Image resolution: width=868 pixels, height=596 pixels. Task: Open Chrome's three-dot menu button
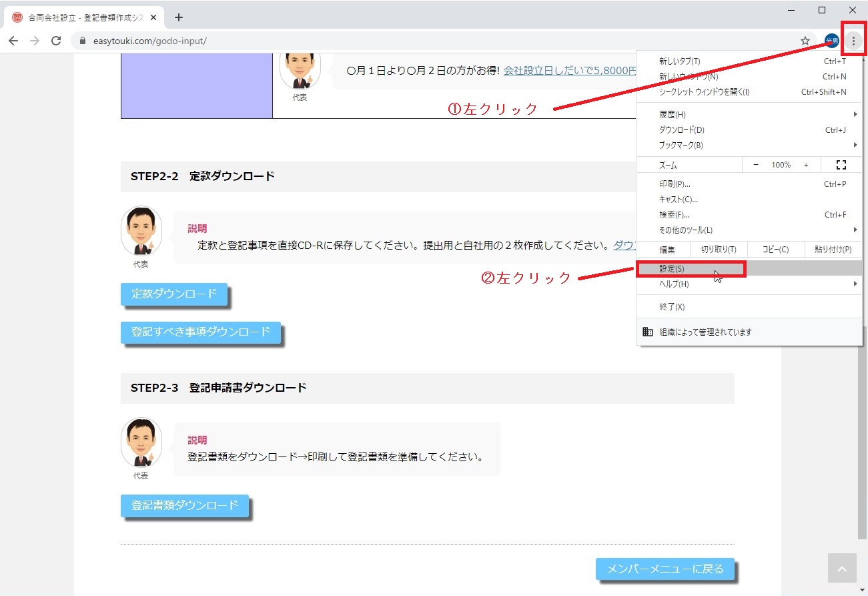[853, 41]
